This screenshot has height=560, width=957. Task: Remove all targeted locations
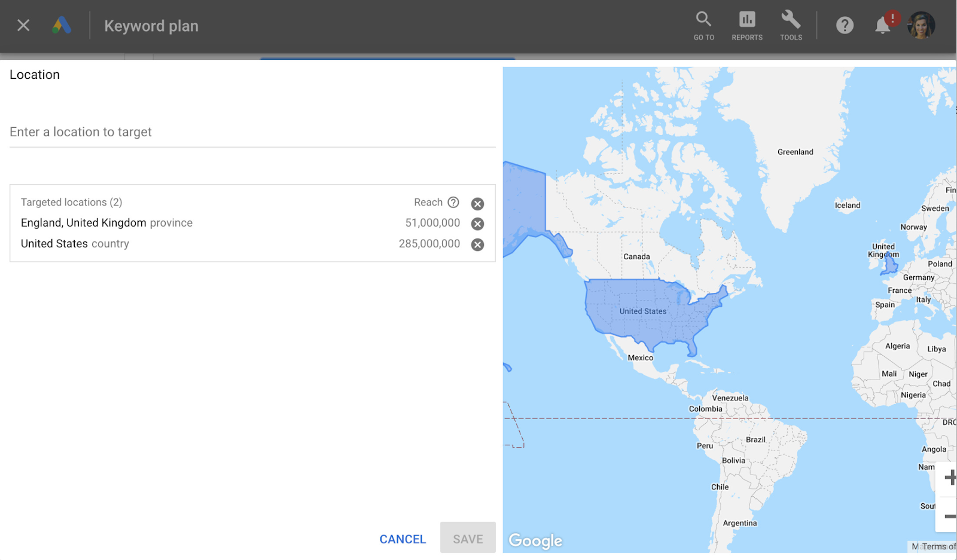(x=477, y=204)
